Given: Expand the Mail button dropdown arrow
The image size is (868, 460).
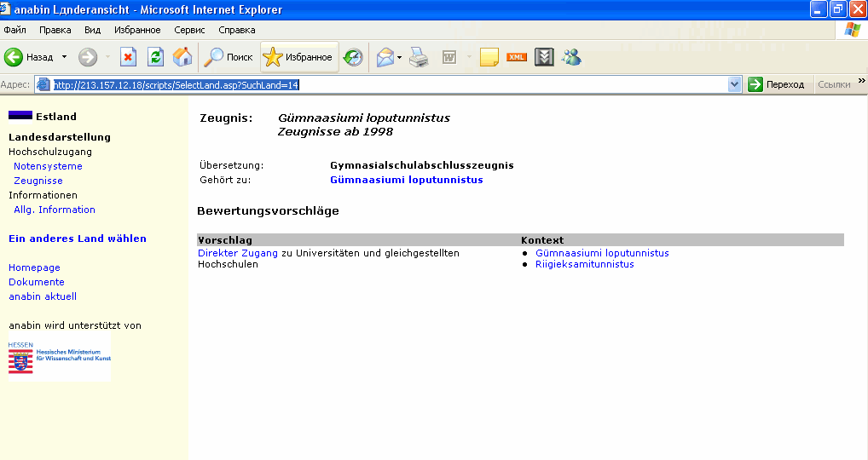Looking at the screenshot, I should (400, 57).
